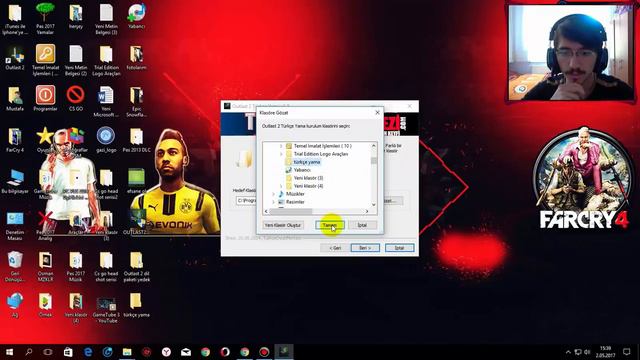Open the Mail app from the taskbar

point(186,352)
